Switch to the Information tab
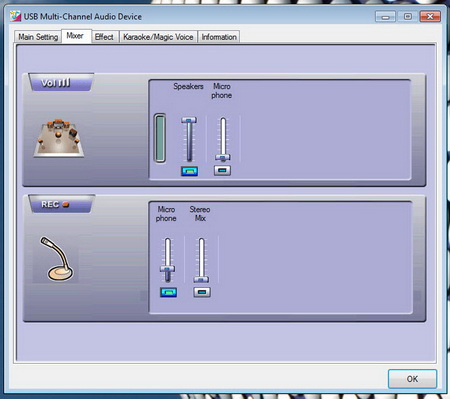Image resolution: width=450 pixels, height=399 pixels. 219,37
